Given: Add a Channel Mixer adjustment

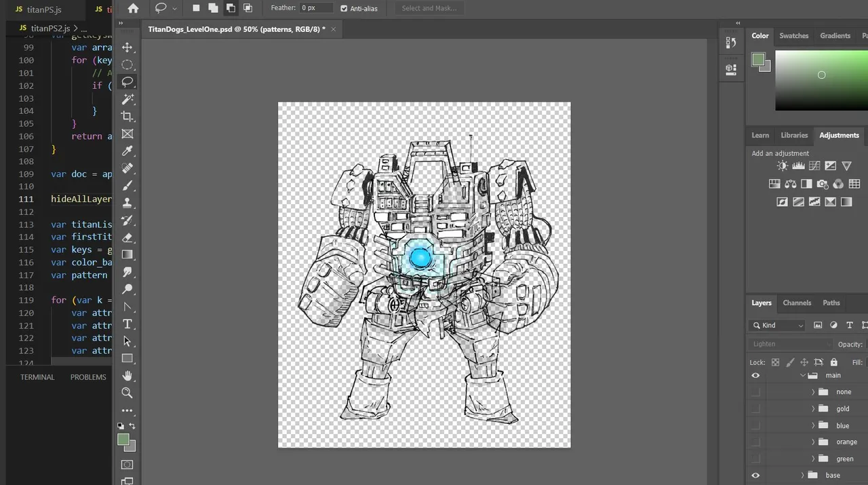Looking at the screenshot, I should pos(838,184).
